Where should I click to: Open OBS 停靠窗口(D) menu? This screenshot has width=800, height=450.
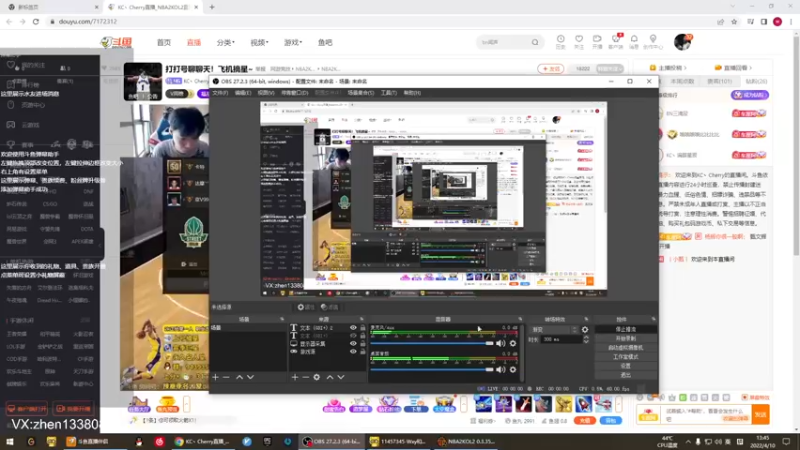pyautogui.click(x=294, y=93)
